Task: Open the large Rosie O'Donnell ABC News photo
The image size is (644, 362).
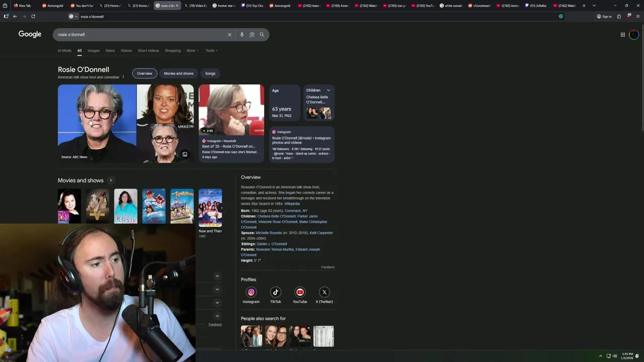Action: [97, 123]
